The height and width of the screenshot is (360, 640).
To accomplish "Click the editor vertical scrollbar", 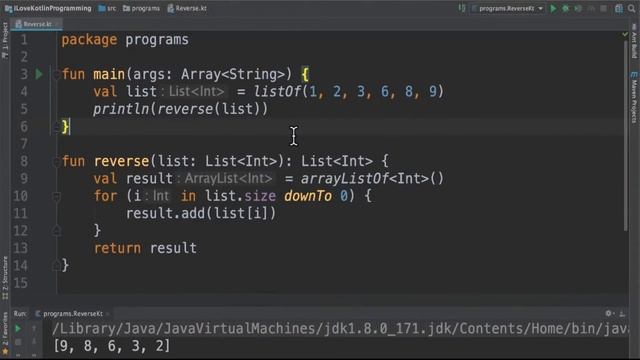I will [x=626, y=137].
